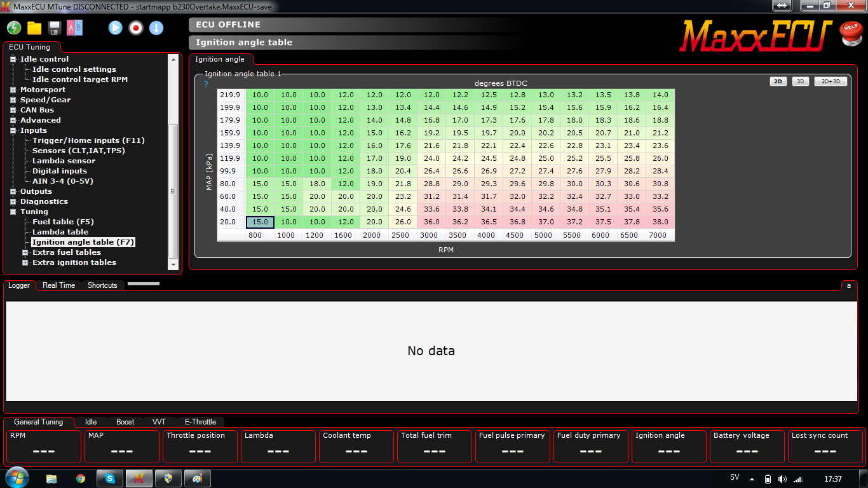Viewport: 868px width, 488px height.
Task: Select the VVT gauges tab
Action: (x=159, y=422)
